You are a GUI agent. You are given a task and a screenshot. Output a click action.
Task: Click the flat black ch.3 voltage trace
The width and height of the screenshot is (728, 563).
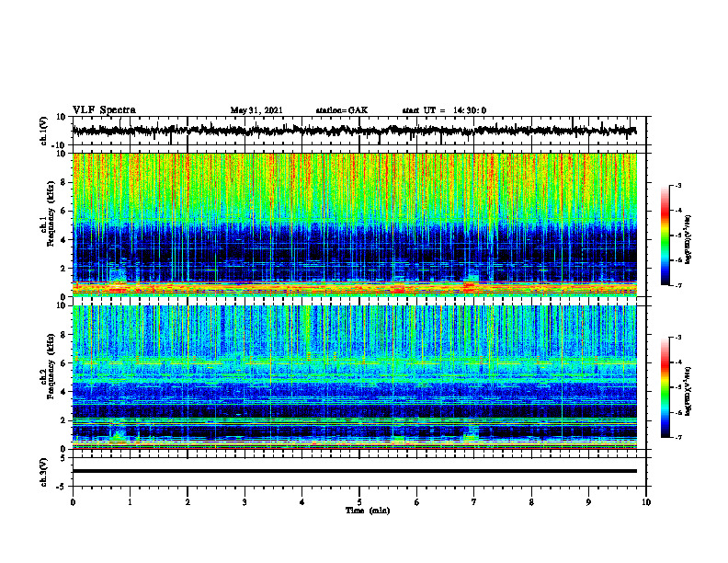[x=355, y=471]
